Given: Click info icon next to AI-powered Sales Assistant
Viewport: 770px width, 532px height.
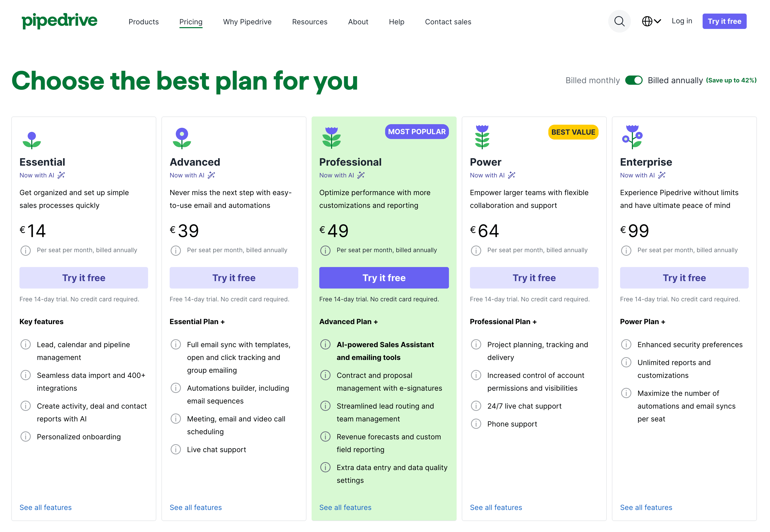Looking at the screenshot, I should click(x=325, y=344).
